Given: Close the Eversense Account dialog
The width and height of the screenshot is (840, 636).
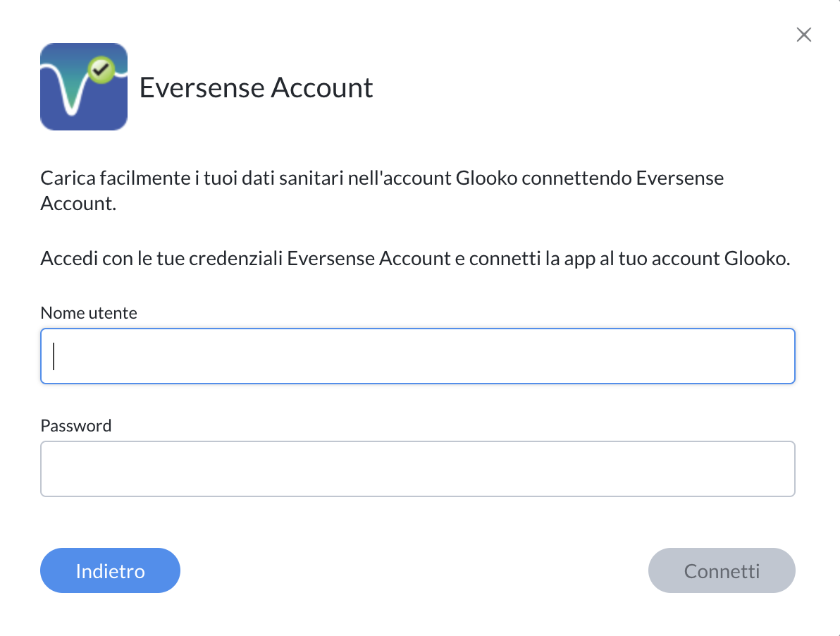Looking at the screenshot, I should pyautogui.click(x=803, y=35).
